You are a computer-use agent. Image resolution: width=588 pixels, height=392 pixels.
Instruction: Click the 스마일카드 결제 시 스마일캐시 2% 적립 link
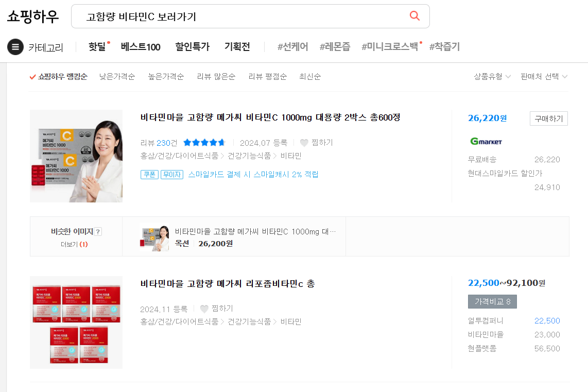click(x=253, y=175)
